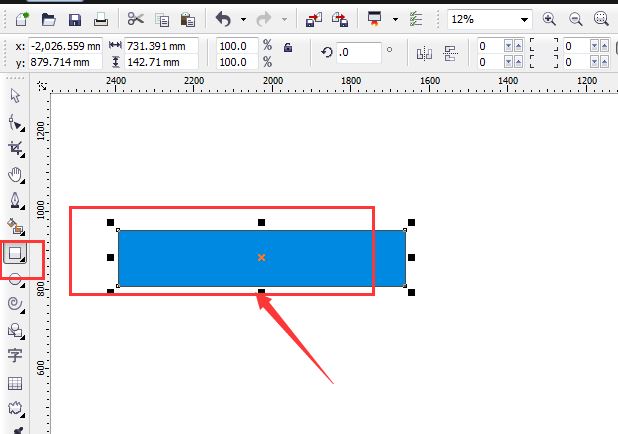Click the Cut scissors icon

pos(136,19)
